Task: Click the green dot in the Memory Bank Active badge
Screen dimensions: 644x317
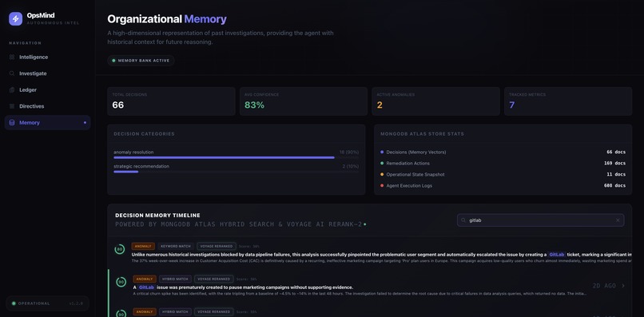Action: (x=113, y=61)
